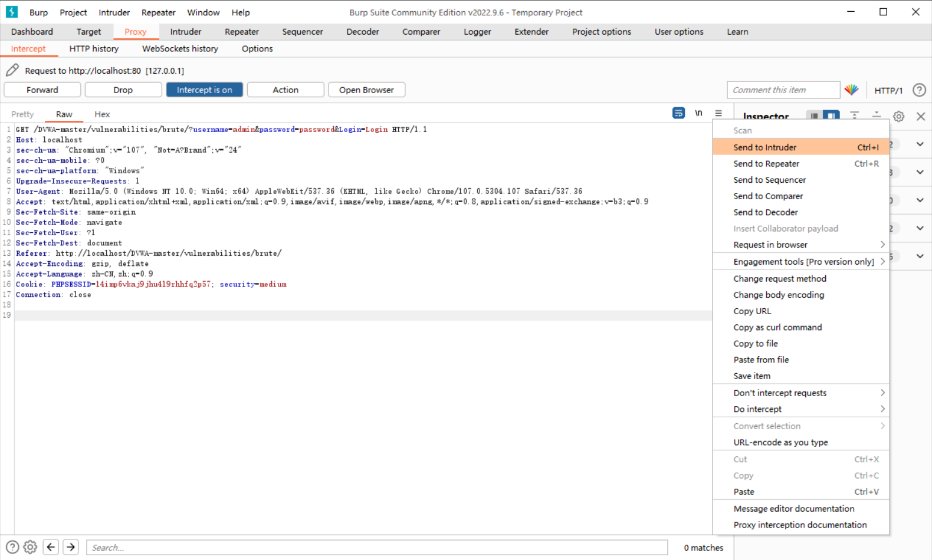Click the help icon beside HTTP/1
This screenshot has height=560, width=932.
coord(919,90)
